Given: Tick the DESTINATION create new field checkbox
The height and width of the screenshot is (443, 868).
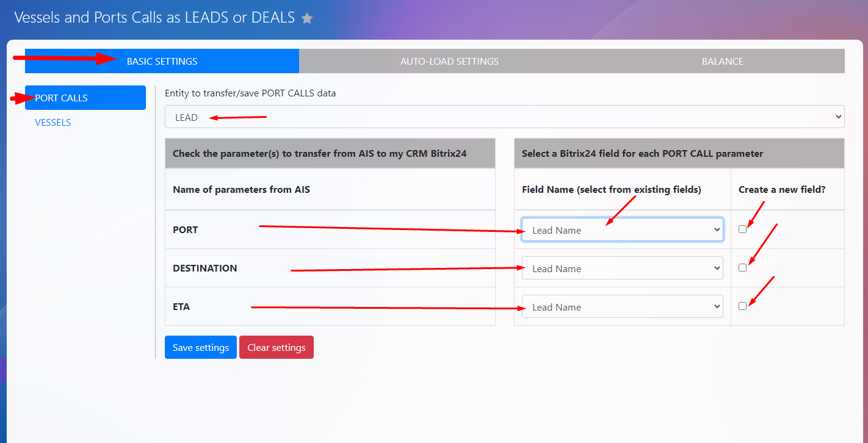Looking at the screenshot, I should coord(742,267).
